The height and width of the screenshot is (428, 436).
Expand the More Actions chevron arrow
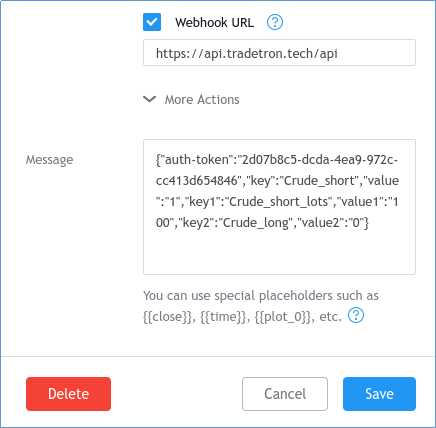[x=149, y=99]
